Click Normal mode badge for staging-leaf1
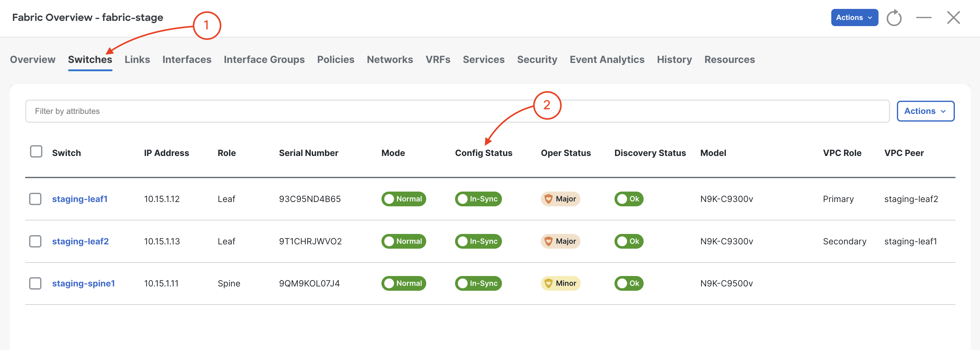Image resolution: width=980 pixels, height=350 pixels. click(x=404, y=199)
